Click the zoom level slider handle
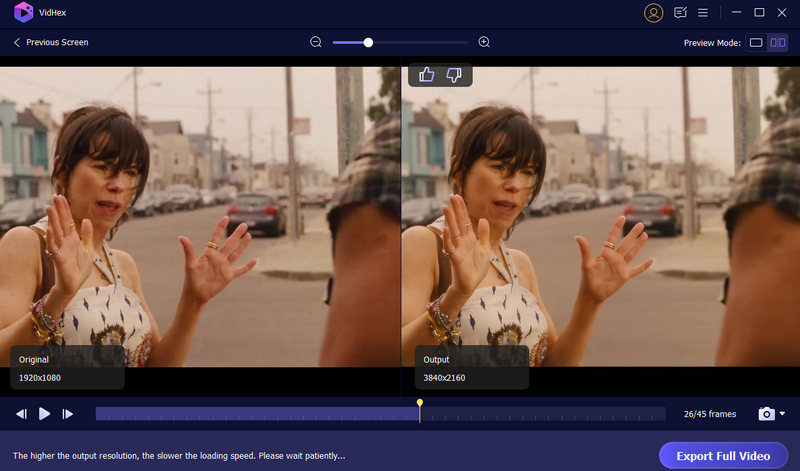 click(368, 42)
